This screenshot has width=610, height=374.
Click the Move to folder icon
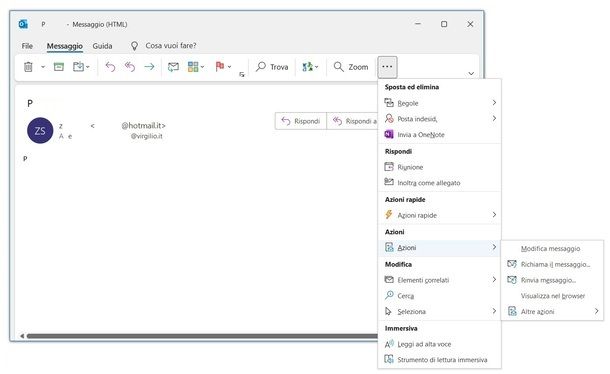78,67
